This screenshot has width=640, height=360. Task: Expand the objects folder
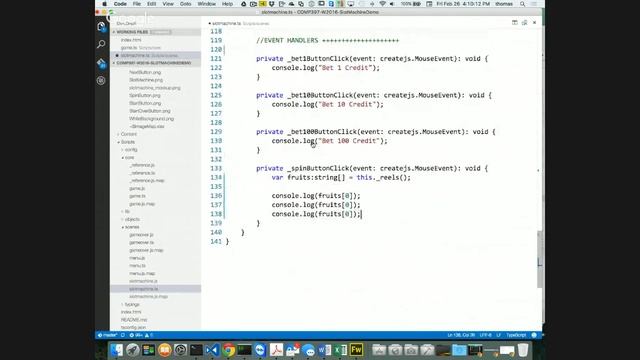(132, 219)
